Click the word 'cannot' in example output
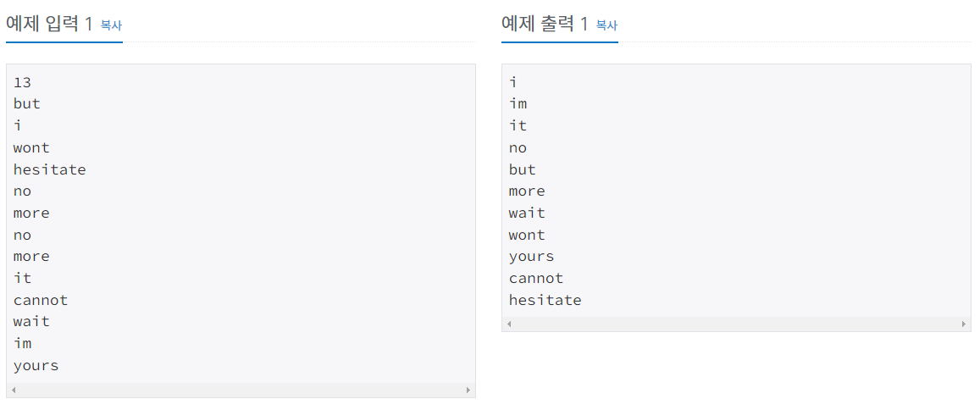 (536, 278)
